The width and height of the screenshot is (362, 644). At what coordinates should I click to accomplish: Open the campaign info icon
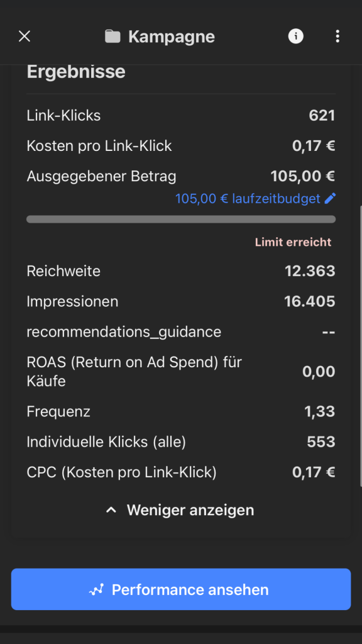coord(295,36)
